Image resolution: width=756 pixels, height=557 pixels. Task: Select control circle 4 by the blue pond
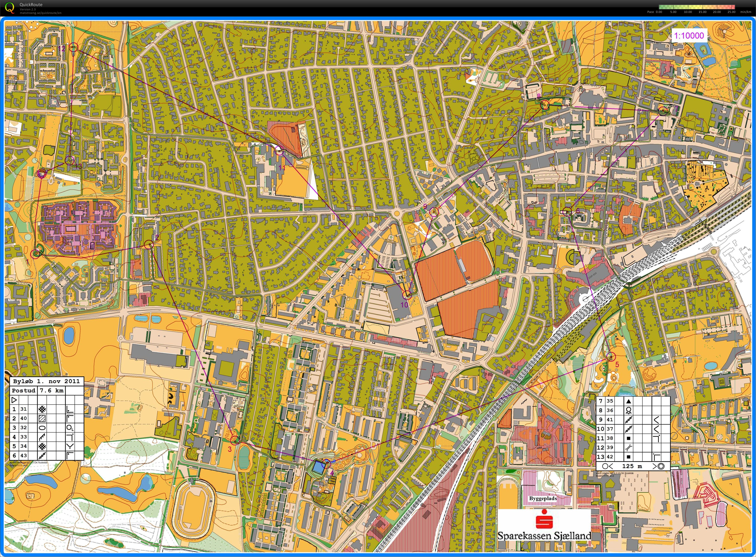coord(326,464)
